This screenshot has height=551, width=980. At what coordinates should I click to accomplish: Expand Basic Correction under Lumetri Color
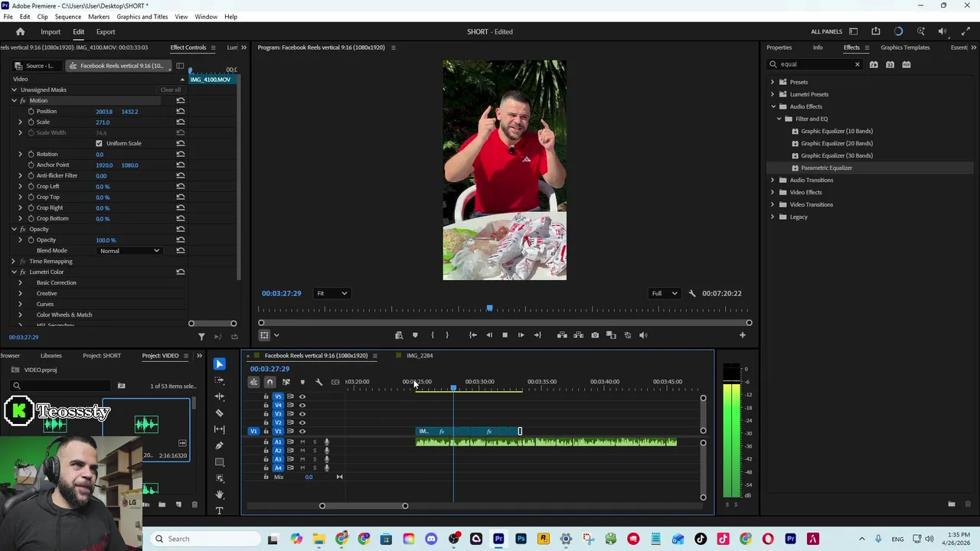point(21,282)
